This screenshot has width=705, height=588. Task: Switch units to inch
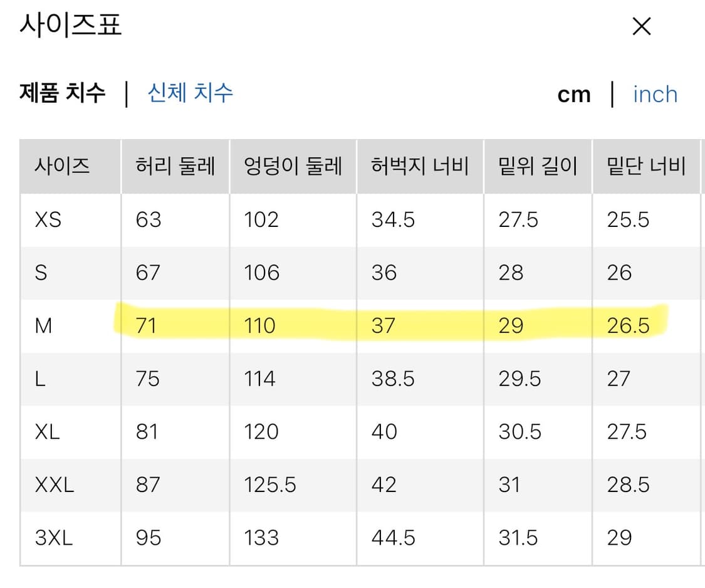(x=655, y=94)
